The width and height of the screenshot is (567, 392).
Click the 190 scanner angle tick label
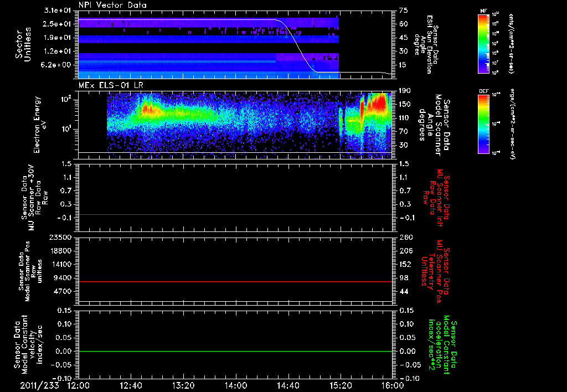point(405,91)
